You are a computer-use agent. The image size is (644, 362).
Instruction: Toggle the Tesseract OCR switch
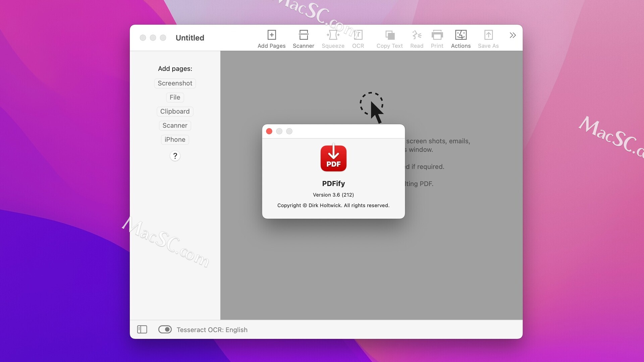[165, 329]
